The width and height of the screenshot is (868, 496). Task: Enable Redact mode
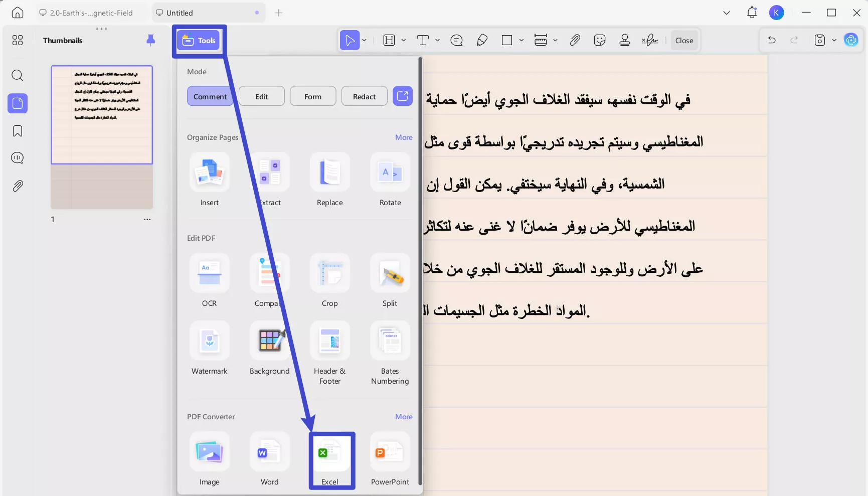tap(364, 96)
